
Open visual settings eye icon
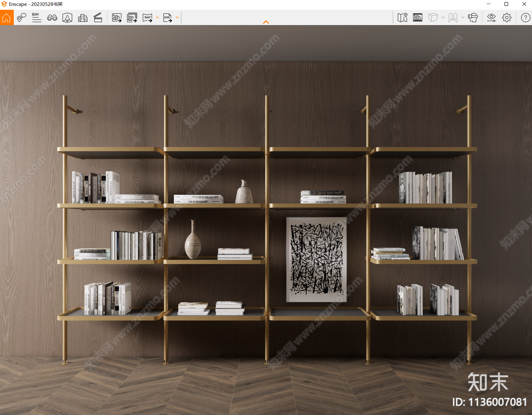[491, 18]
